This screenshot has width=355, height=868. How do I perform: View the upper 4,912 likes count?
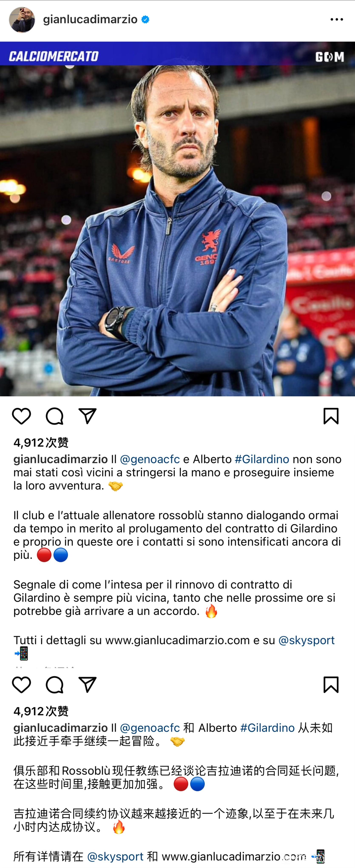[41, 442]
